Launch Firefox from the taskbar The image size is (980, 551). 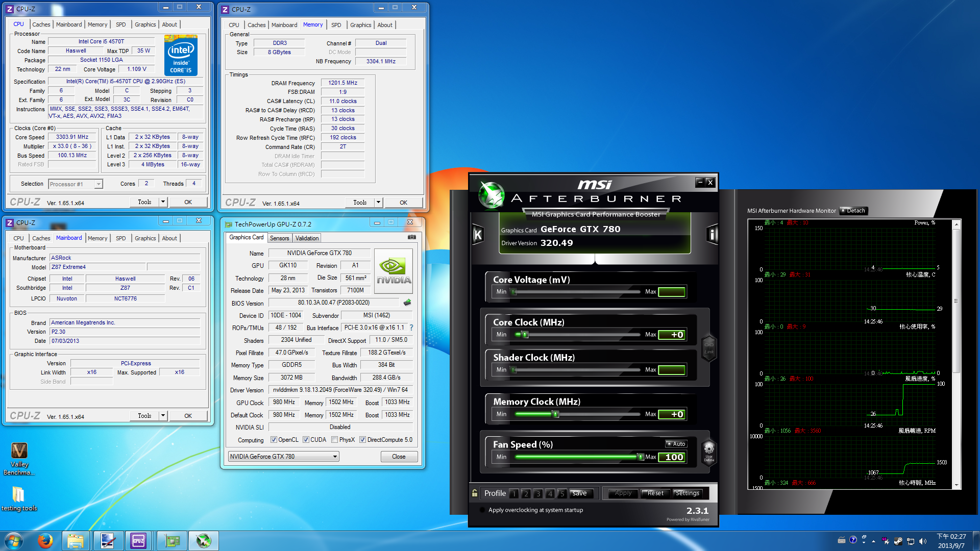click(45, 541)
